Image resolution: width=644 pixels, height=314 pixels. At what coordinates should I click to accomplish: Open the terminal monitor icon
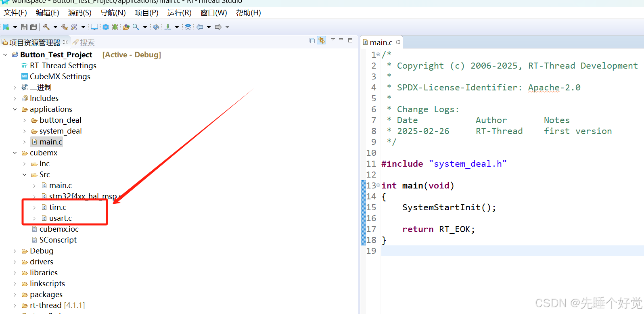point(94,27)
